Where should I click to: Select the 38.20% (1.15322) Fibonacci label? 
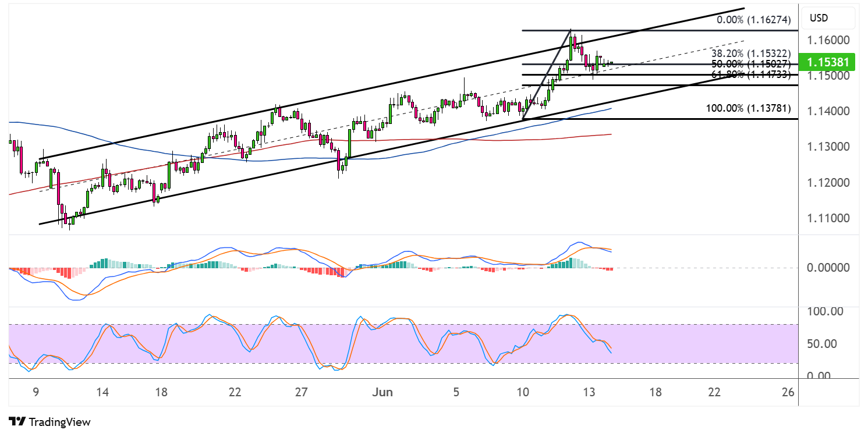coord(751,53)
